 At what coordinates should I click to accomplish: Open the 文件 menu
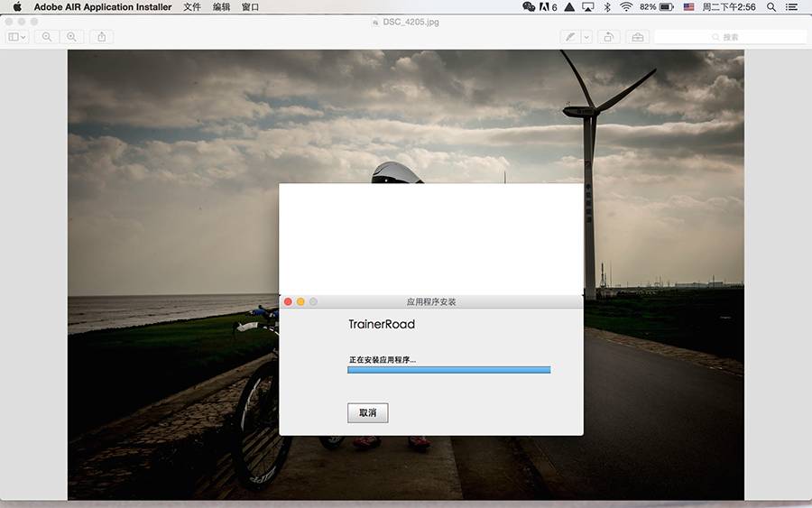(191, 6)
